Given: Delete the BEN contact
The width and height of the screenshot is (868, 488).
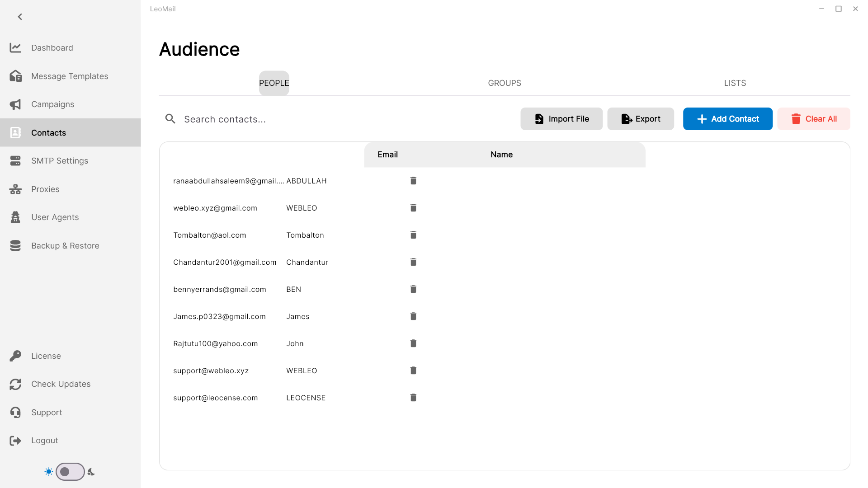Looking at the screenshot, I should pyautogui.click(x=413, y=289).
